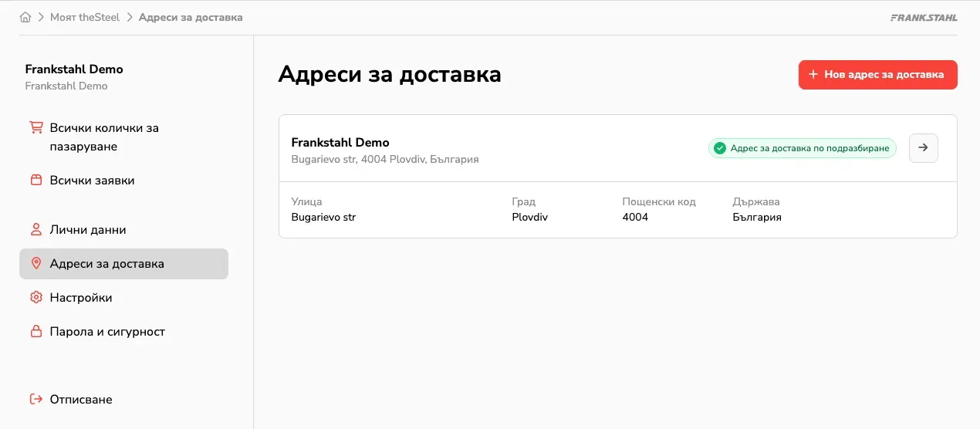Click the gear icon for Настройки
Screen dimensions: 980x429
[x=35, y=298]
